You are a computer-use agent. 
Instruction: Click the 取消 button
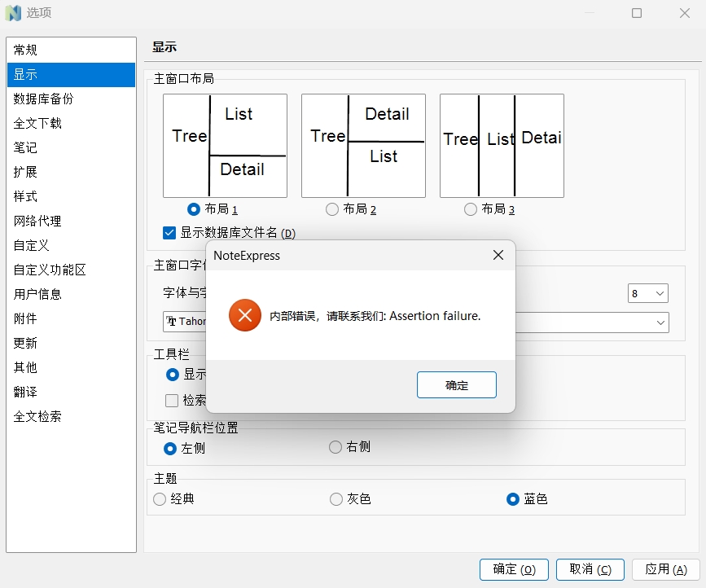pyautogui.click(x=589, y=569)
